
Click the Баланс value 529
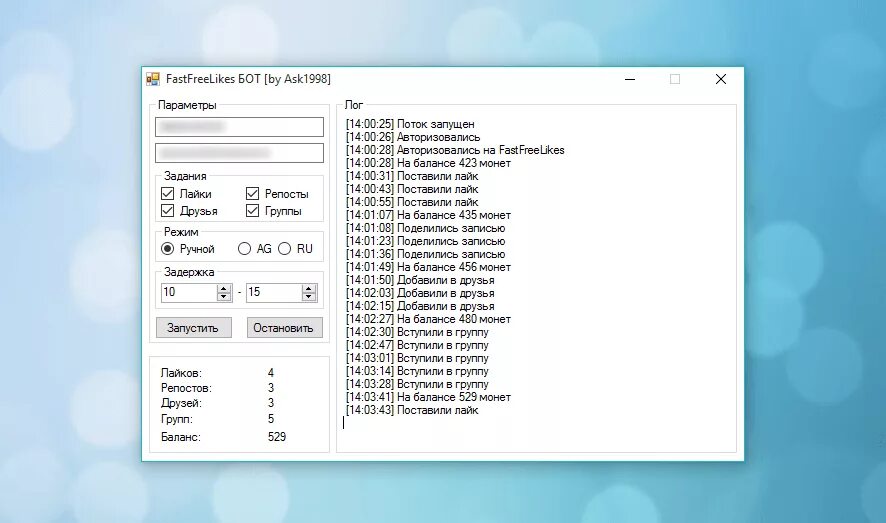[x=277, y=437]
